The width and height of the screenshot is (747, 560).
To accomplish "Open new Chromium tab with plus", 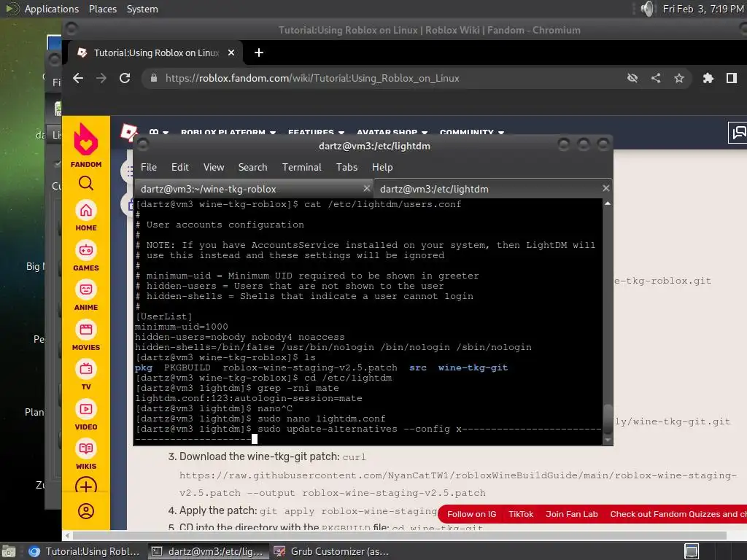I will 259,52.
